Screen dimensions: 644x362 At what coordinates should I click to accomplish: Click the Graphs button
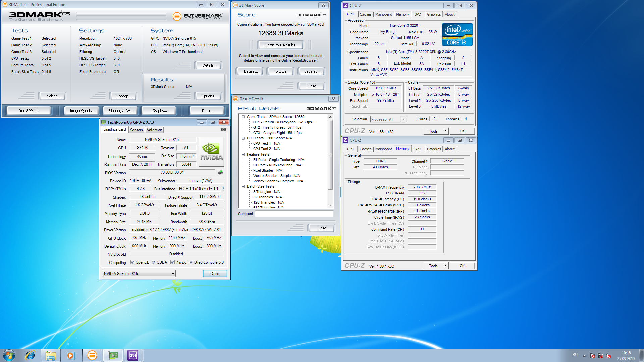coord(159,111)
